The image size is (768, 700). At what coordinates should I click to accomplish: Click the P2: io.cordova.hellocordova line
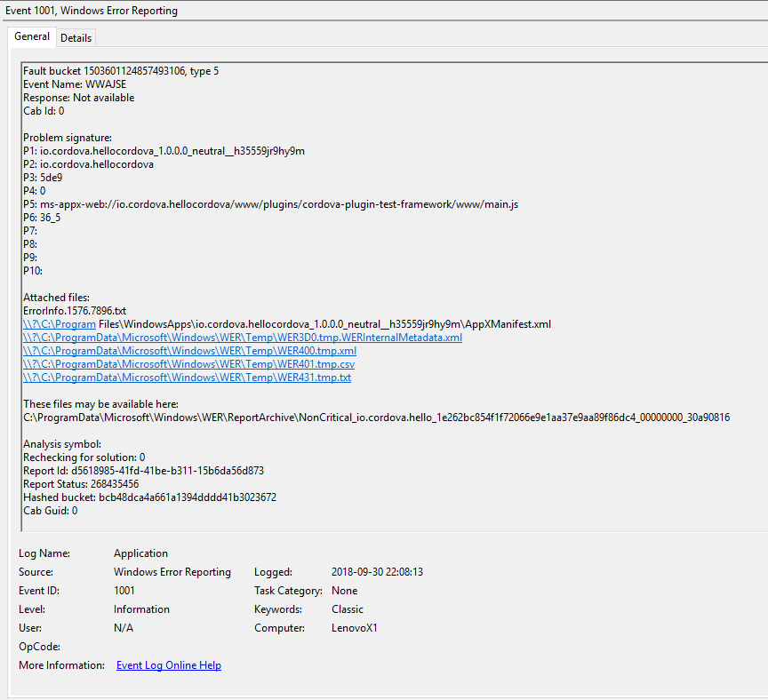pos(88,164)
